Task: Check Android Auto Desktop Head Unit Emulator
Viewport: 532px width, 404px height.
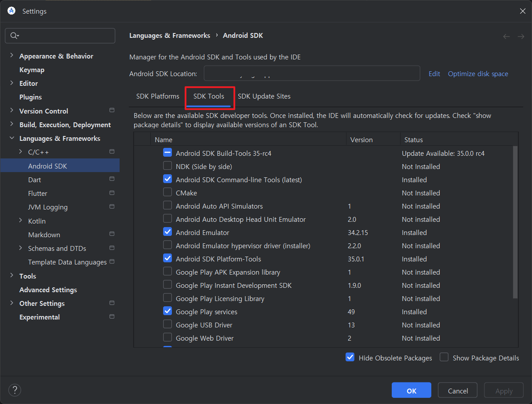Action: [168, 219]
